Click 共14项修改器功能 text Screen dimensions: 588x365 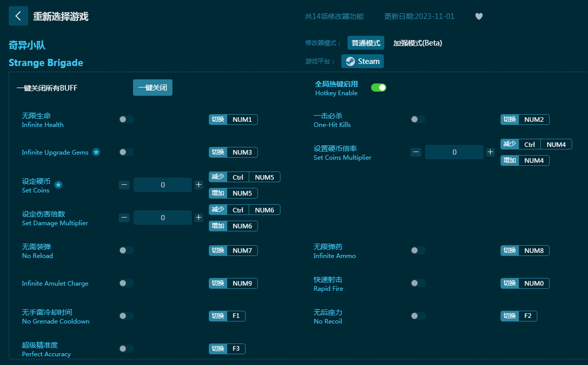pyautogui.click(x=334, y=16)
